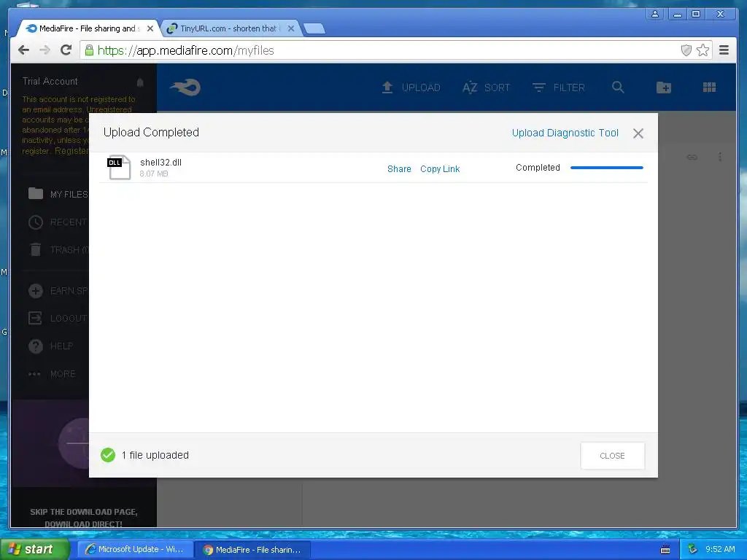
Task: Close the MediaFire tab
Action: [x=150, y=28]
